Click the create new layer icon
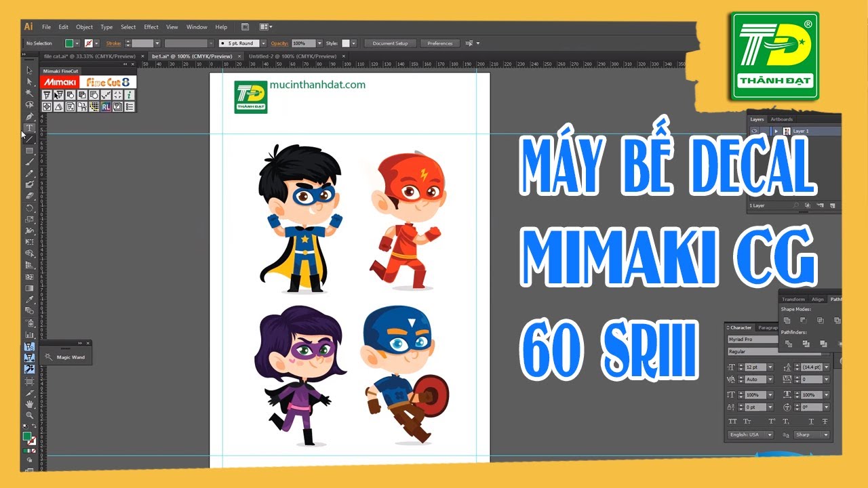The image size is (868, 488). coord(833,205)
